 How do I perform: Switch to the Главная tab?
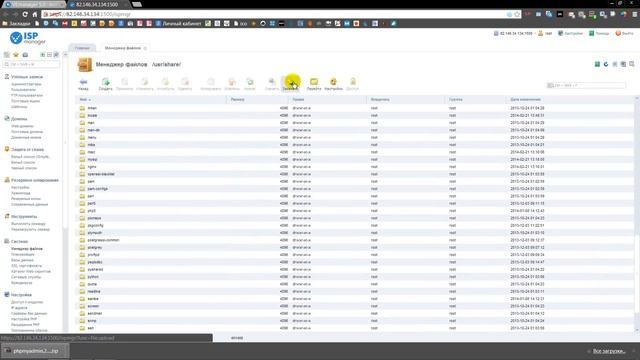(x=82, y=48)
